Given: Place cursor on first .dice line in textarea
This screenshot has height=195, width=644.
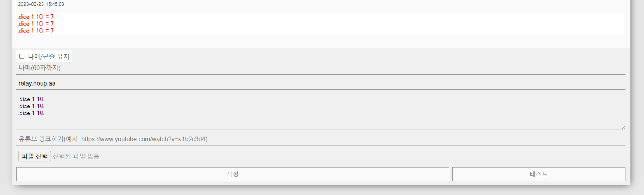Looking at the screenshot, I should pyautogui.click(x=32, y=99).
